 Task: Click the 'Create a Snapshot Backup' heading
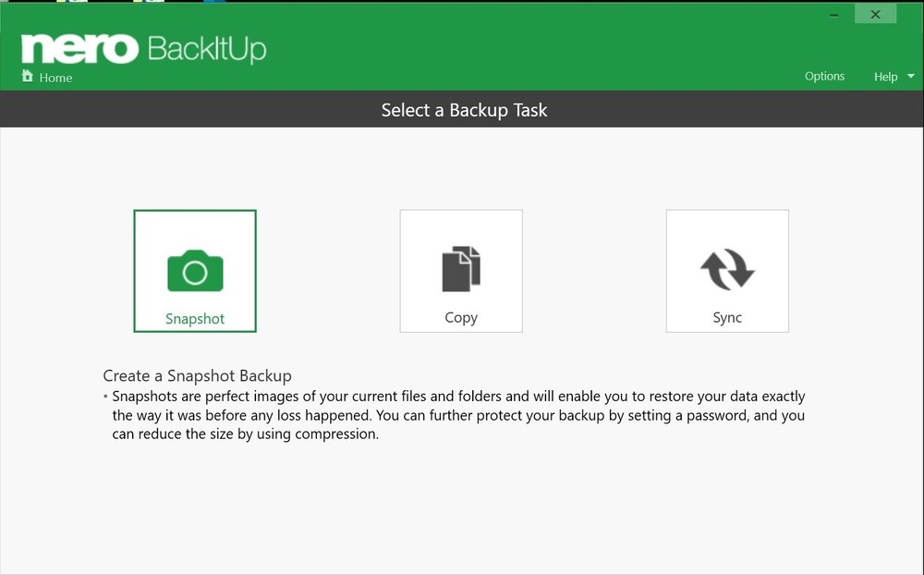pos(197,375)
